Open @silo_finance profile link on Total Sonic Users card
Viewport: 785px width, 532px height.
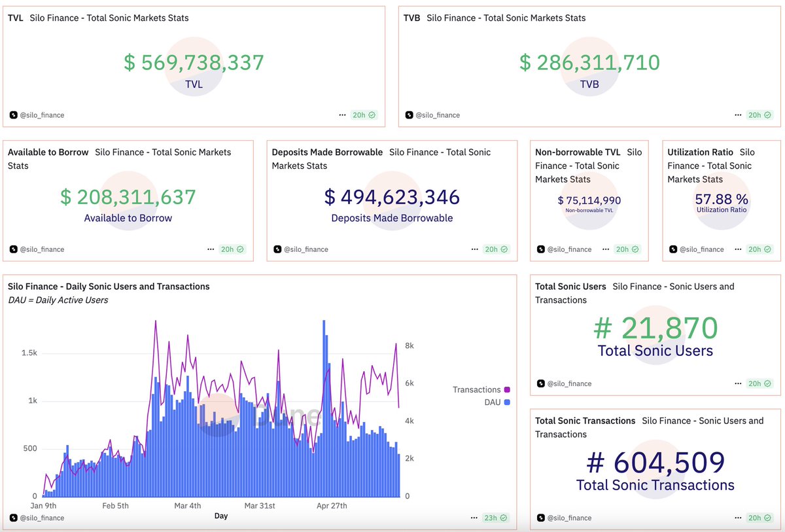pos(570,383)
